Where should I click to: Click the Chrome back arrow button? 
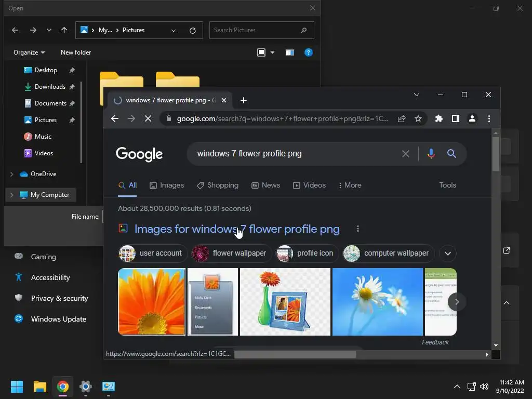click(x=115, y=118)
